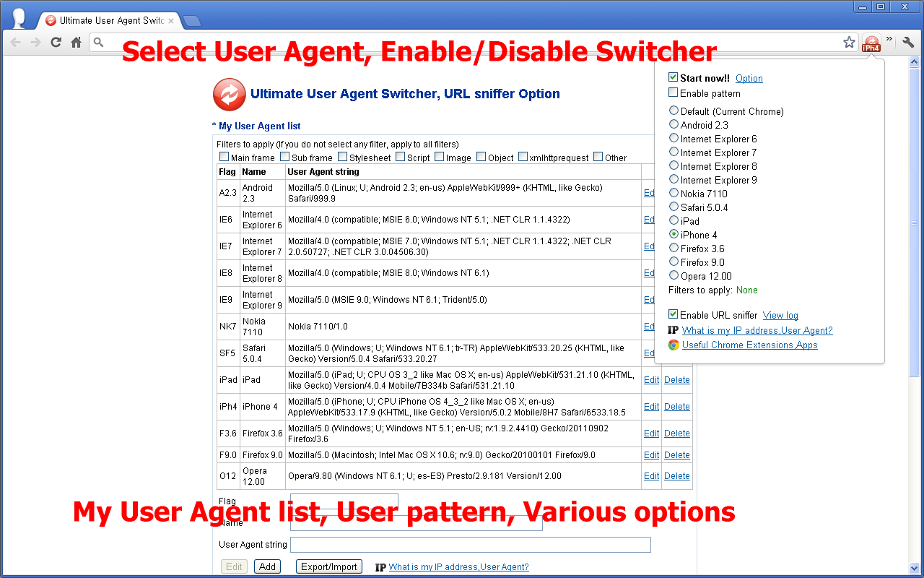Check the Main frame filter

225,157
